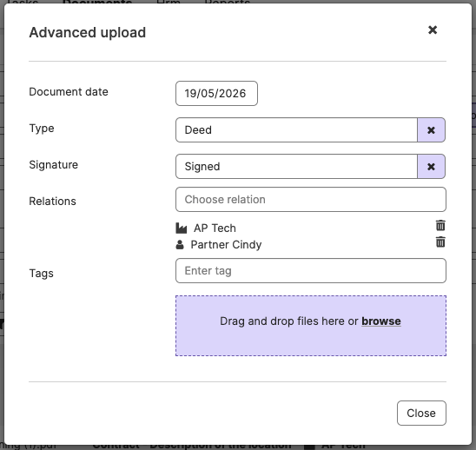
Task: Click the Choose relation field
Action: click(311, 200)
